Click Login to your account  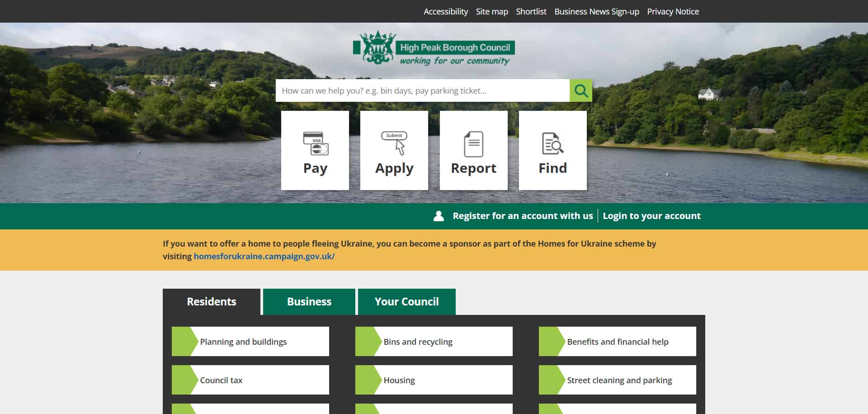[651, 216]
